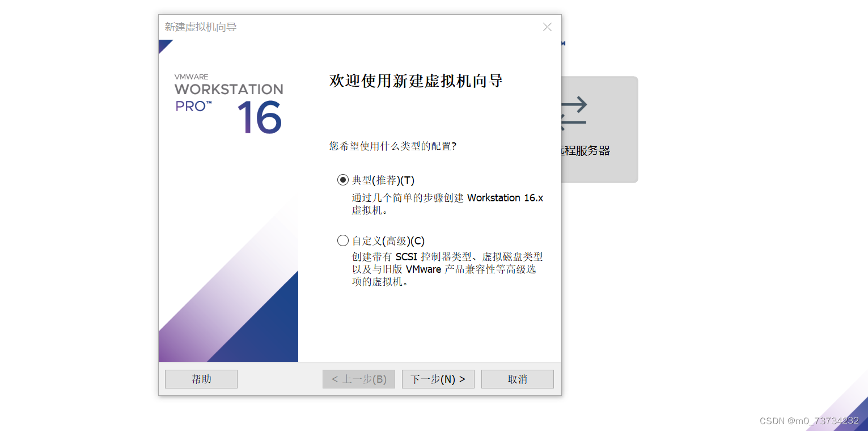
Task: Click the blue corner triangle of wizard banner
Action: tap(166, 47)
